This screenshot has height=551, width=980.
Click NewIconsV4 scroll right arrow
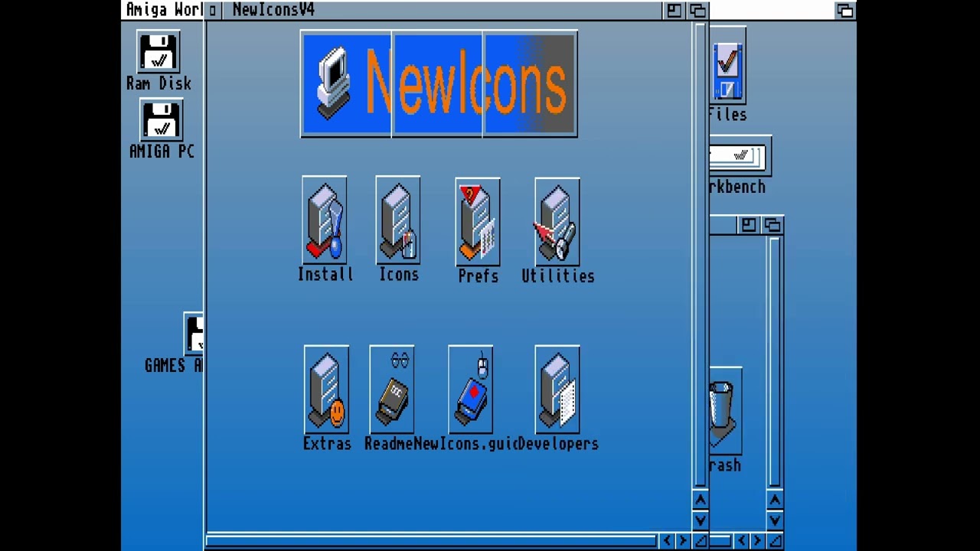683,541
